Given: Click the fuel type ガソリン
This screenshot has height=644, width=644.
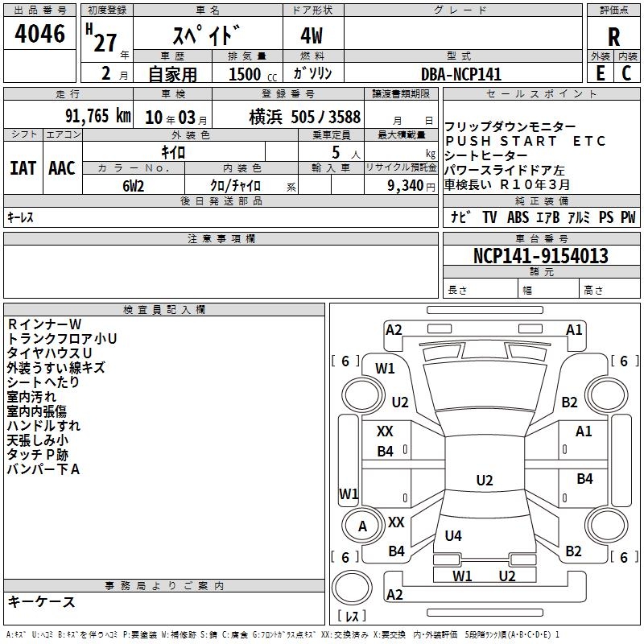Looking at the screenshot, I should pos(312,73).
